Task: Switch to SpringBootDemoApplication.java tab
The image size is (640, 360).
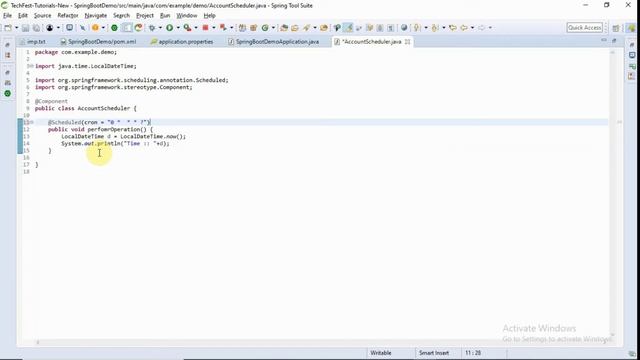Action: (x=273, y=42)
